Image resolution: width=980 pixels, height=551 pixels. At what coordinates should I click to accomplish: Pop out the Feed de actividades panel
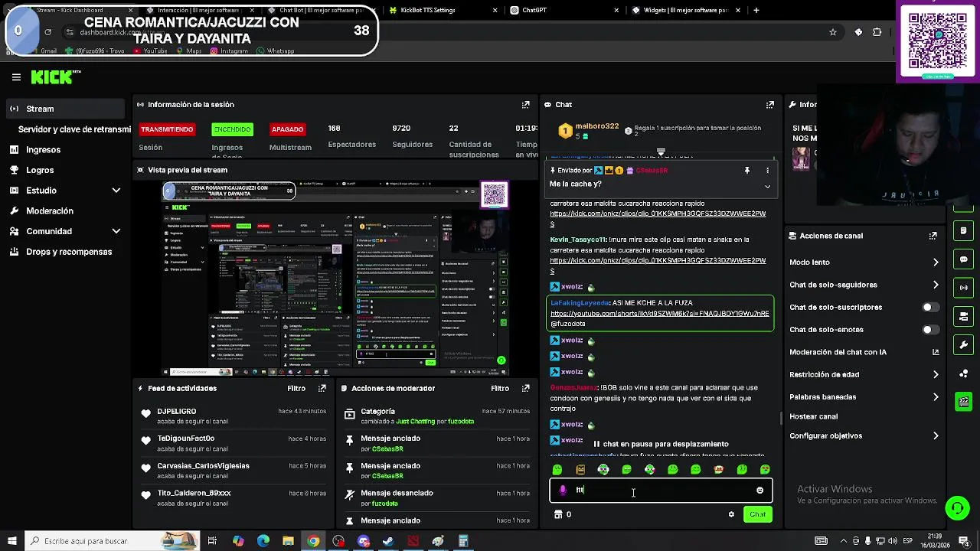point(322,388)
